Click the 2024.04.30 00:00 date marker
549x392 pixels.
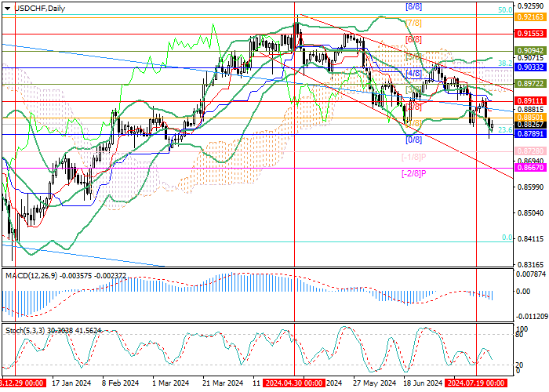point(294,383)
